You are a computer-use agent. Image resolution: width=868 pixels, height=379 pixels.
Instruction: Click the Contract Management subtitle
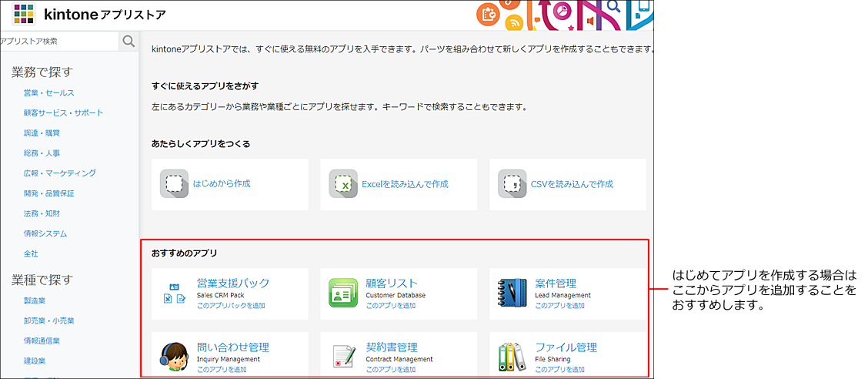pos(399,359)
